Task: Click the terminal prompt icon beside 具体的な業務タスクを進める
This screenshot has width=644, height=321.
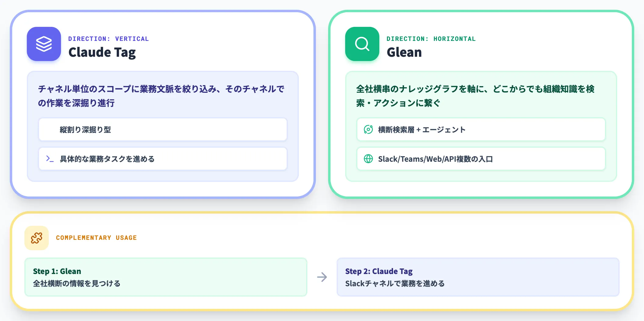Action: click(x=50, y=159)
